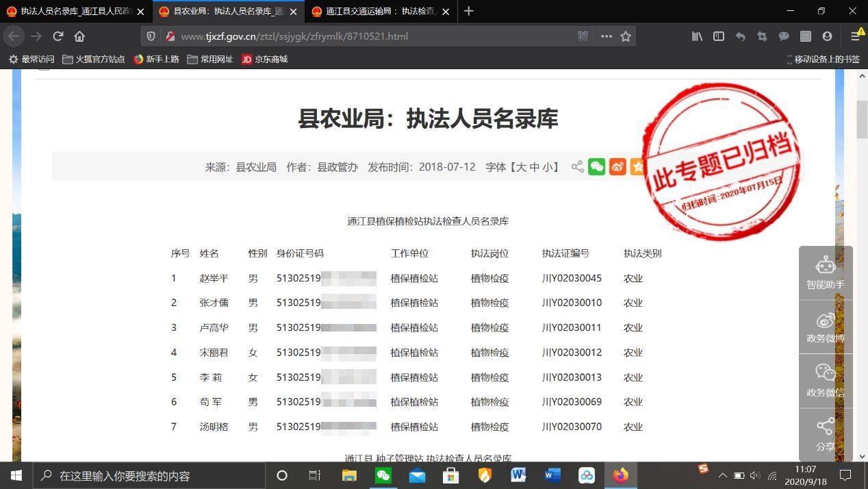Open the page QR code icon

pos(583,36)
